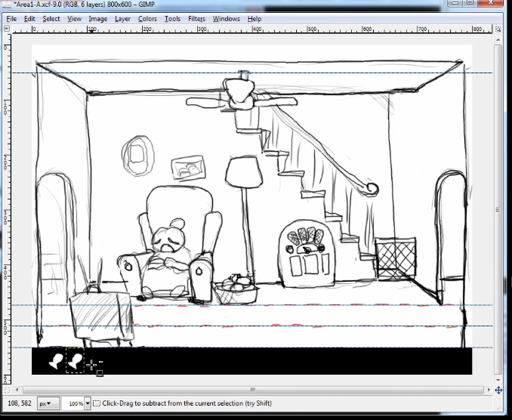512x420 pixels.
Task: Click the horizontal scrollbar right arrow
Action: coord(489,390)
